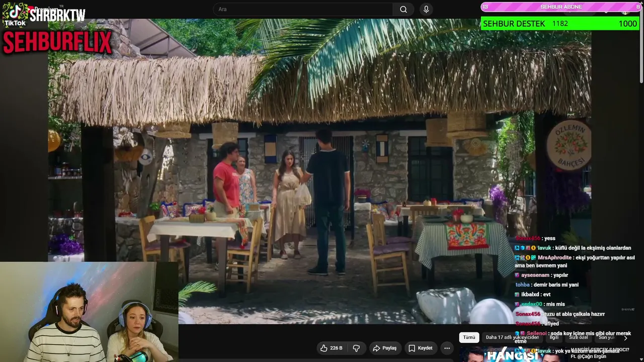Dislike the video with thumbs-down icon
Viewport: 644px width, 362px height.
tap(356, 348)
